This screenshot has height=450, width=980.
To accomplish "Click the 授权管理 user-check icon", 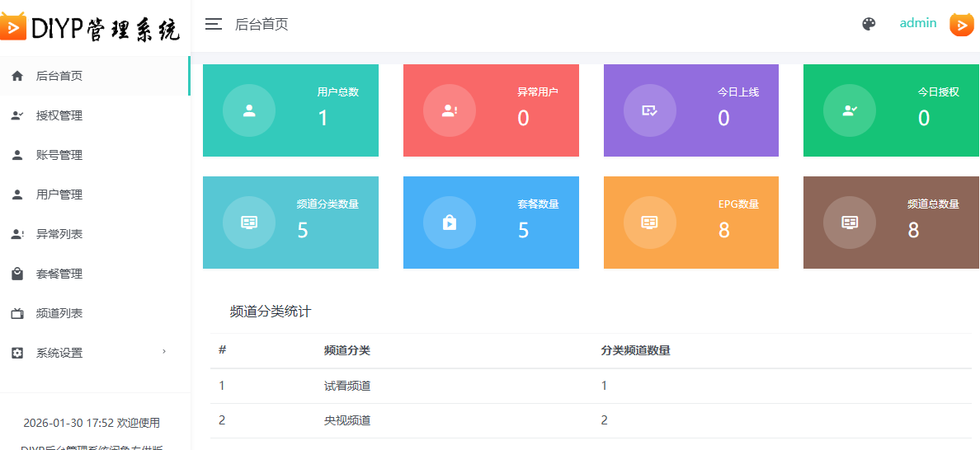I will [17, 115].
